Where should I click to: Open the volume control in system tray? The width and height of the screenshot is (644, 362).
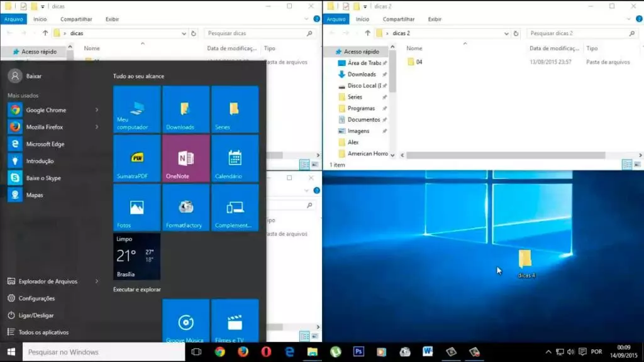click(571, 352)
